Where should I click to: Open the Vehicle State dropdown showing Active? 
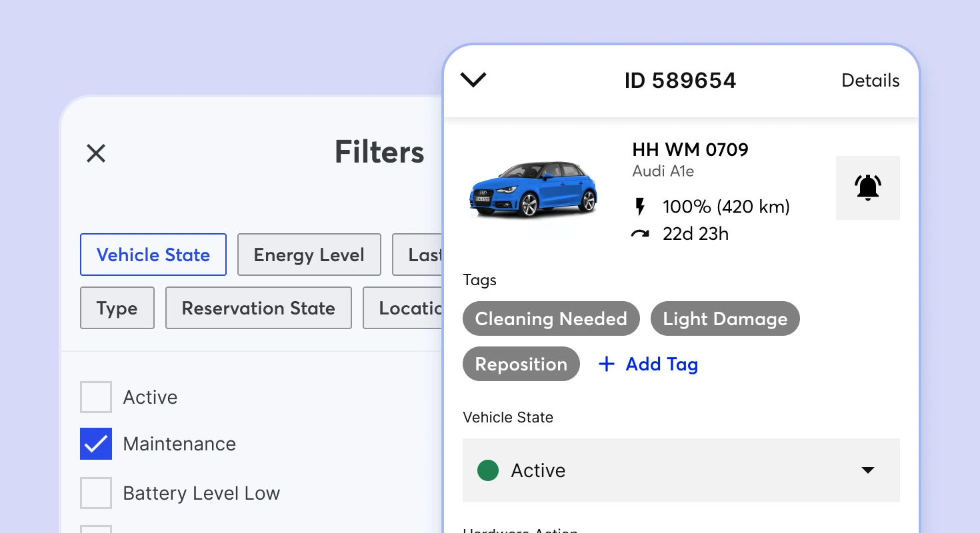(x=681, y=470)
